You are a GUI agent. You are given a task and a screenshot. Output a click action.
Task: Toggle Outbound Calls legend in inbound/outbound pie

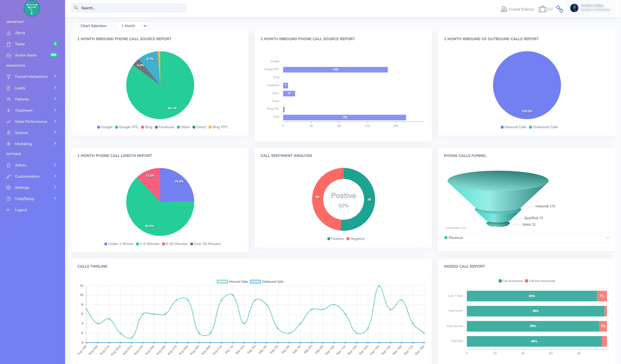click(543, 127)
